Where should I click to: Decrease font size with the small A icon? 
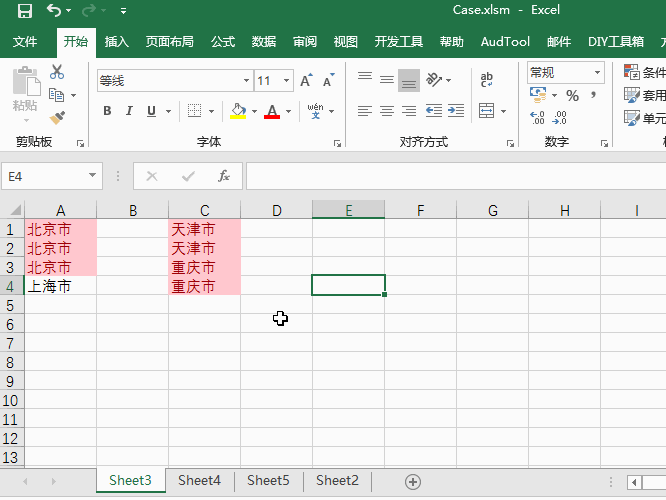point(328,80)
